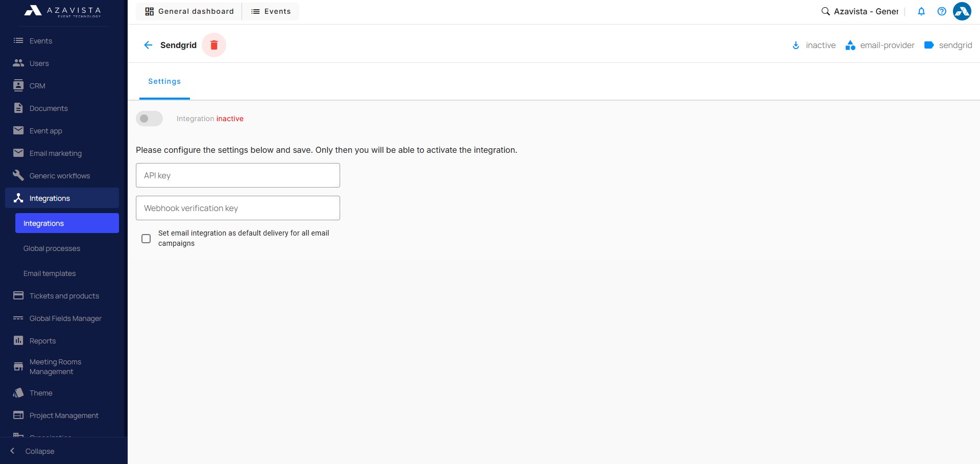Collapse the sidebar with chevron
Screen dimensions: 980x464
(12, 451)
